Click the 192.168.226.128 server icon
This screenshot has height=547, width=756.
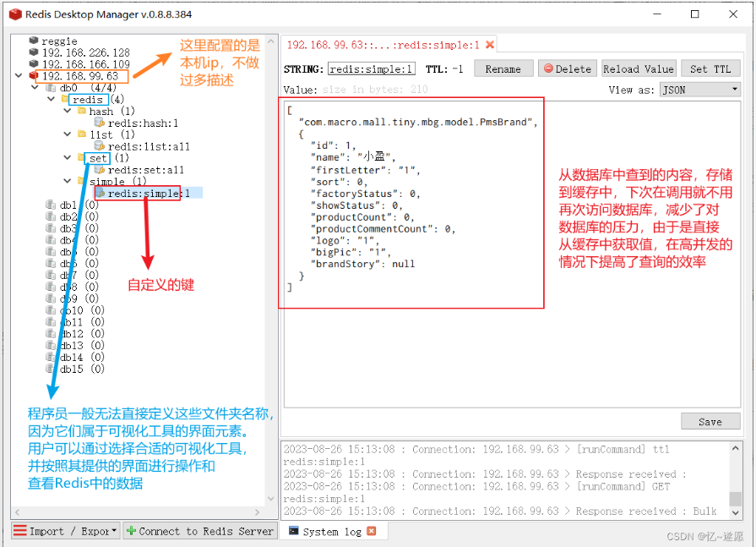click(x=33, y=52)
